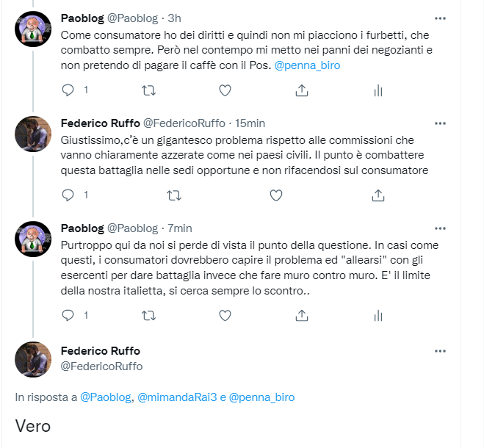484x448 pixels.
Task: Reply to Paoblog's first tweet about consumer rights
Action: pos(68,90)
